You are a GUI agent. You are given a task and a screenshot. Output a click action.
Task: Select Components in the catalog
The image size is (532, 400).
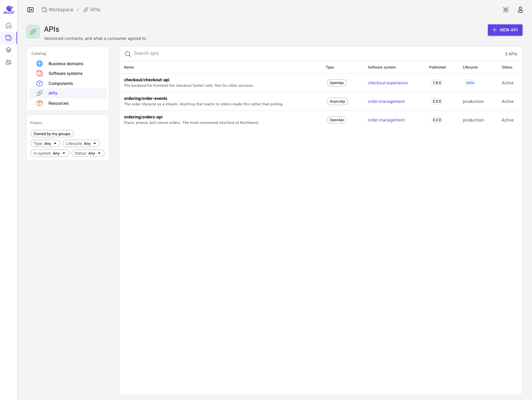68,83
